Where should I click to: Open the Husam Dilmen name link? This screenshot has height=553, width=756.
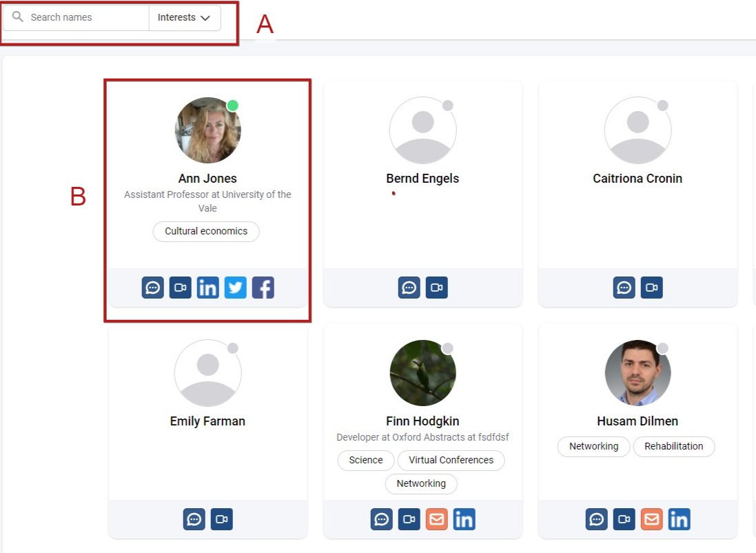point(637,421)
